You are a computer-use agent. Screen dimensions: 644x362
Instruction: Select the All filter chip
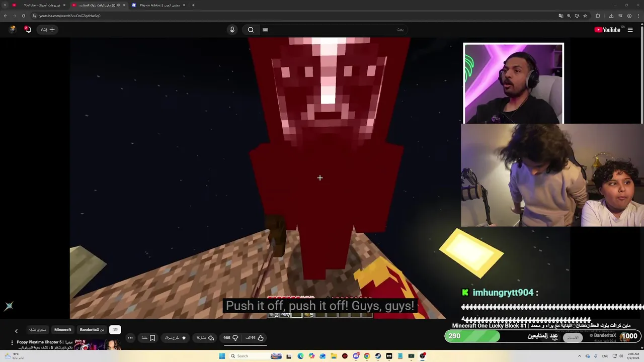coord(115,330)
